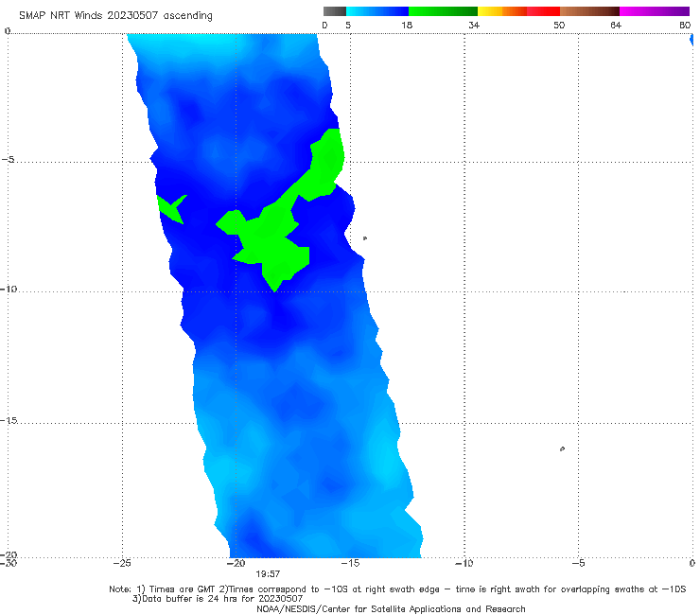
Task: Click the green 18-34 color bar segment
Action: point(443,11)
